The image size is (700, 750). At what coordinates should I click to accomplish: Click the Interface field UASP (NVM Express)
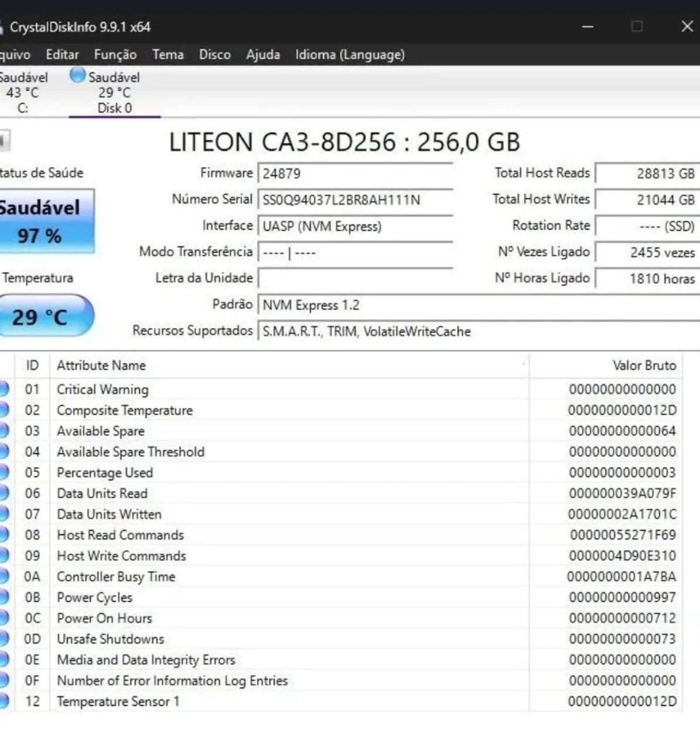[x=355, y=226]
